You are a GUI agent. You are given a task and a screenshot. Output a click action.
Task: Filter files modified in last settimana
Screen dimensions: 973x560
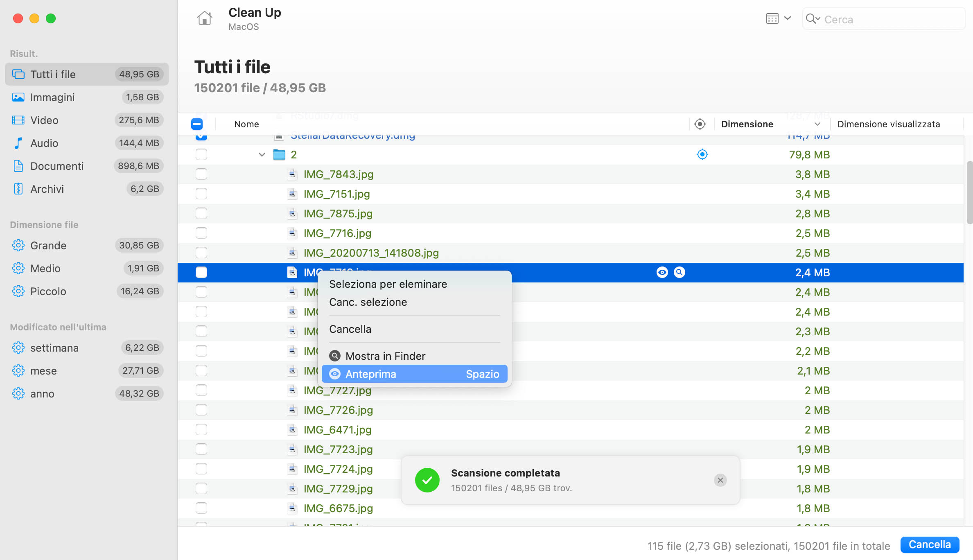tap(87, 348)
